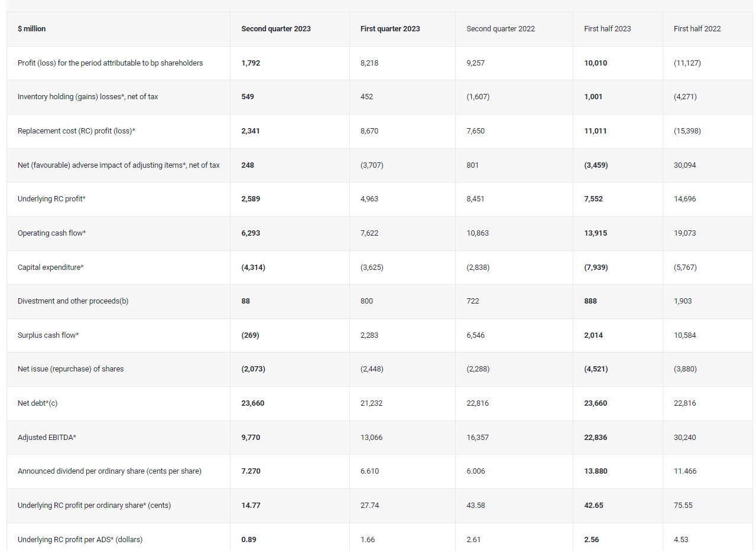This screenshot has height=551, width=756.
Task: Select the 'Net debt*(c)' row label
Action: [x=37, y=403]
